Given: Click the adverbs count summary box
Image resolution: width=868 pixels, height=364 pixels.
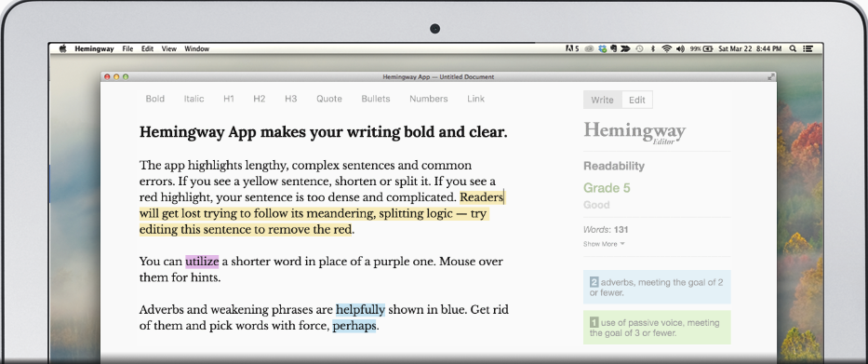Looking at the screenshot, I should coord(657,287).
